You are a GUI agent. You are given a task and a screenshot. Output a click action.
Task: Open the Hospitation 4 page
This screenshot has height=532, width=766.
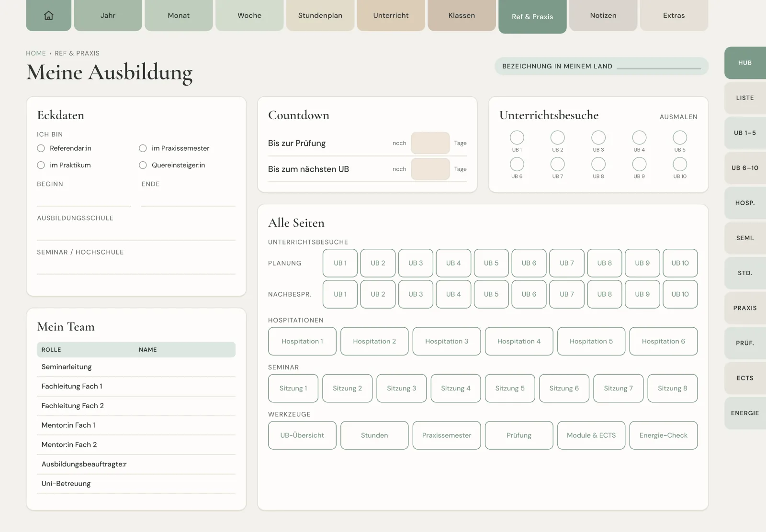pyautogui.click(x=519, y=341)
